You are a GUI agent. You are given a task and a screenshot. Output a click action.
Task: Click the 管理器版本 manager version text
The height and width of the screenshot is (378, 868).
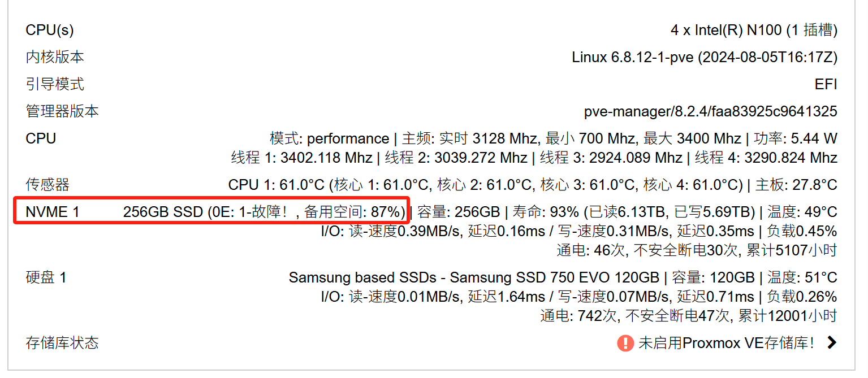[x=62, y=111]
